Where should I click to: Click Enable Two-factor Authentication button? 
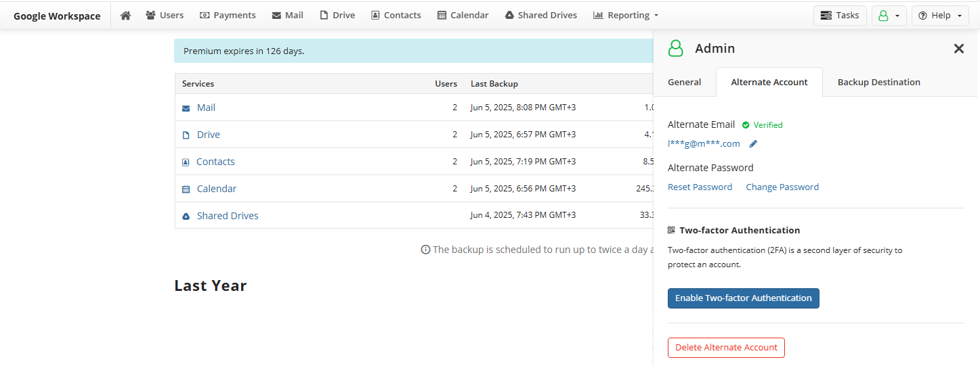744,298
